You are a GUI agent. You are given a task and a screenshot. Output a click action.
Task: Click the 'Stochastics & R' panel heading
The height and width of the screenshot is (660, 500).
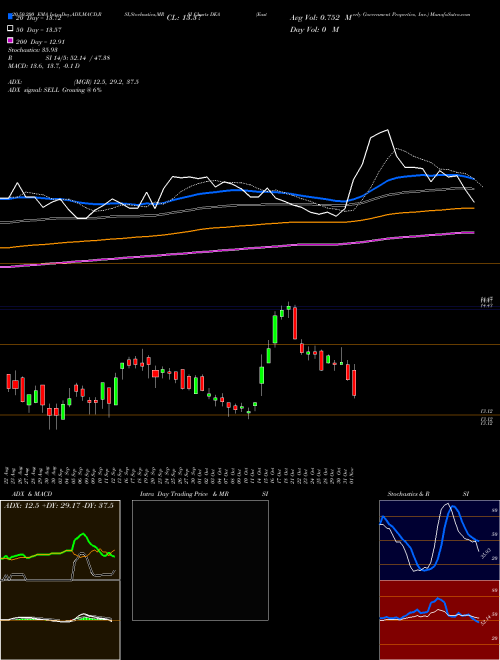click(x=408, y=494)
